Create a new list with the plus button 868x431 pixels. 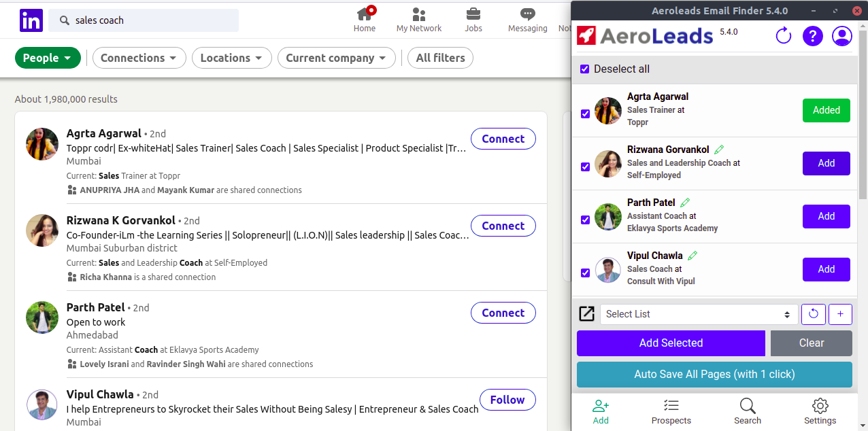(840, 314)
